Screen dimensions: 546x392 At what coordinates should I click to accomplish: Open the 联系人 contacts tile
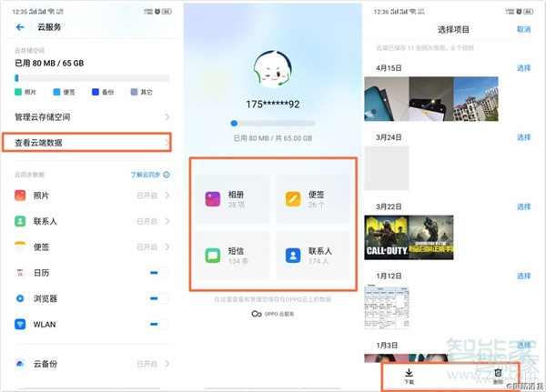[312, 256]
